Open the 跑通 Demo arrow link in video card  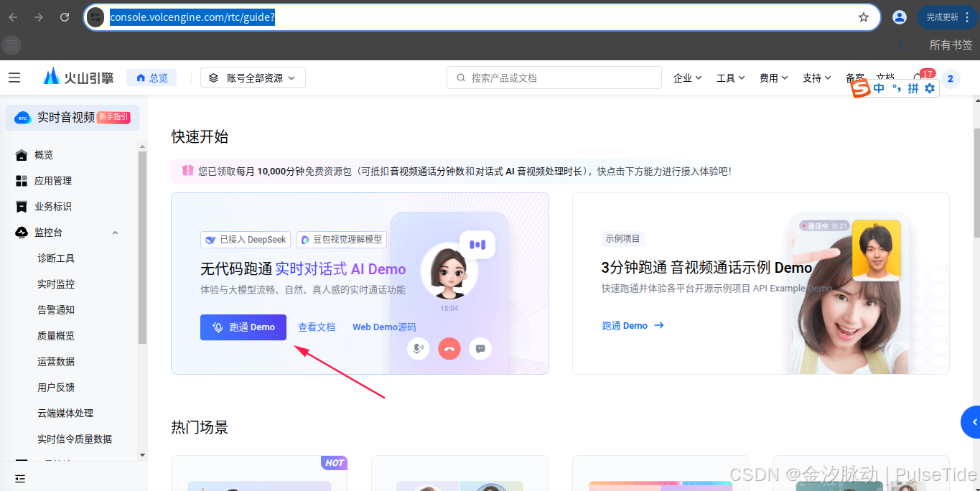(x=633, y=326)
